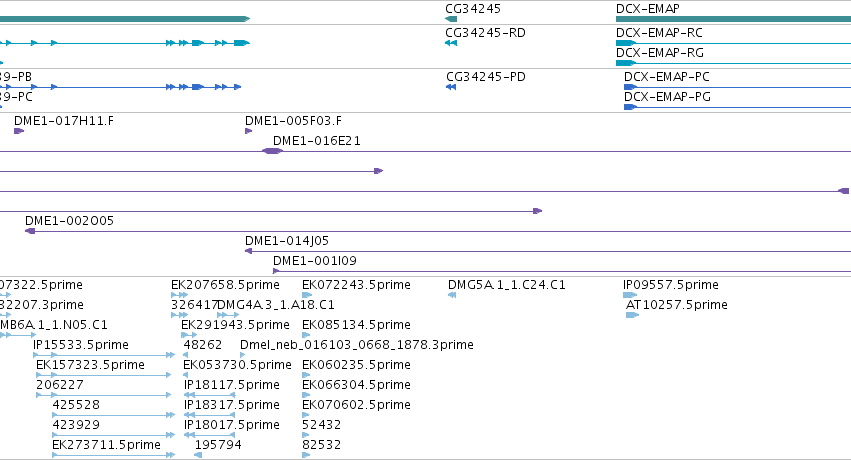
Task: Click the 423929 EST label
Action: [x=76, y=425]
